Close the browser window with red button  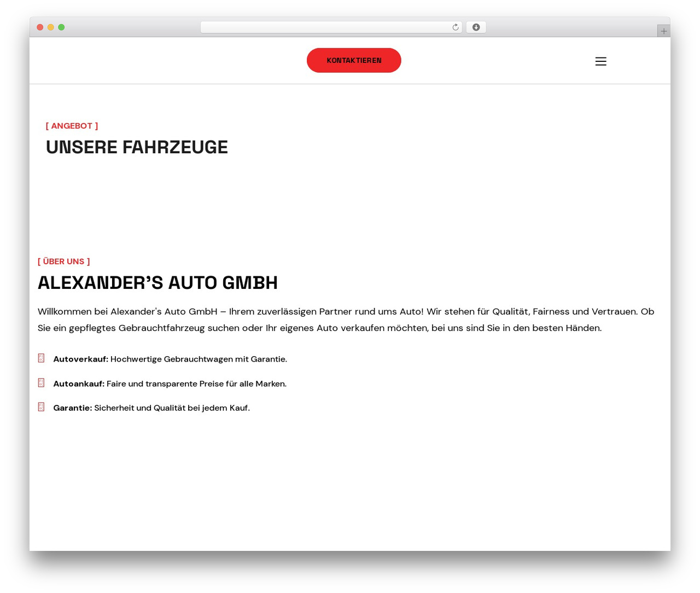point(40,27)
